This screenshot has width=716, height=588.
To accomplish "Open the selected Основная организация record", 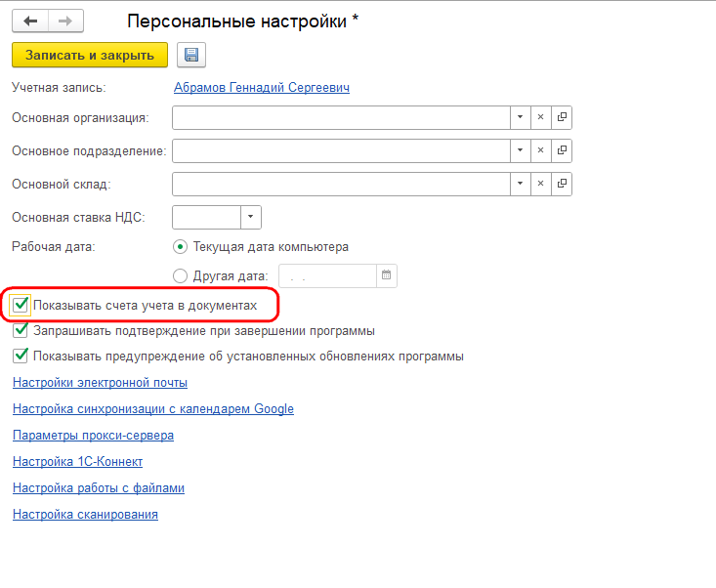I will click(x=562, y=117).
